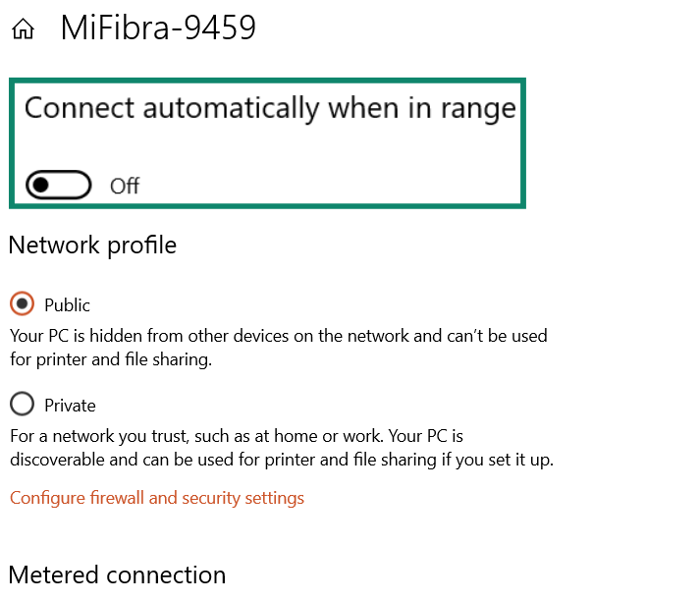The height and width of the screenshot is (601, 700).
Task: Open Configure firewall and security settings link
Action: click(x=157, y=498)
